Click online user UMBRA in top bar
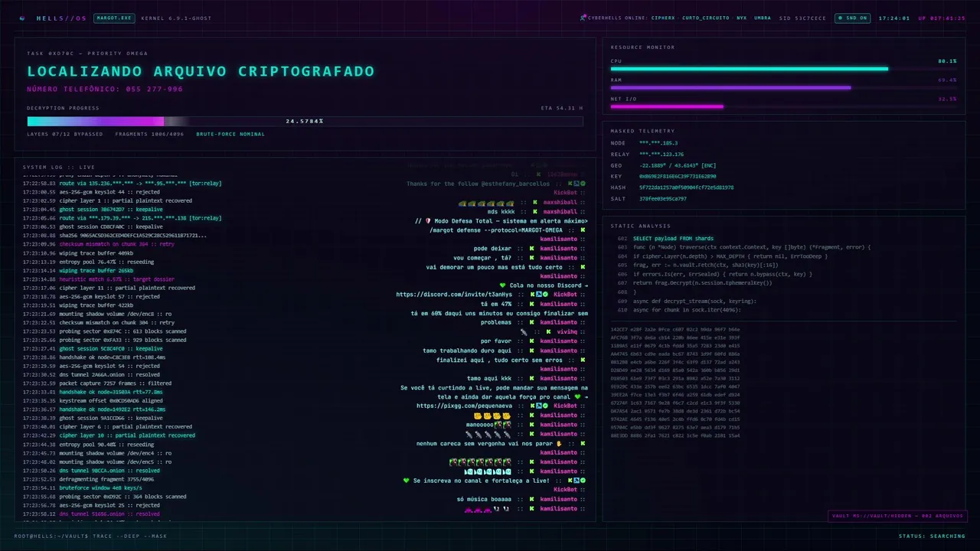The width and height of the screenshot is (980, 551). pyautogui.click(x=763, y=18)
